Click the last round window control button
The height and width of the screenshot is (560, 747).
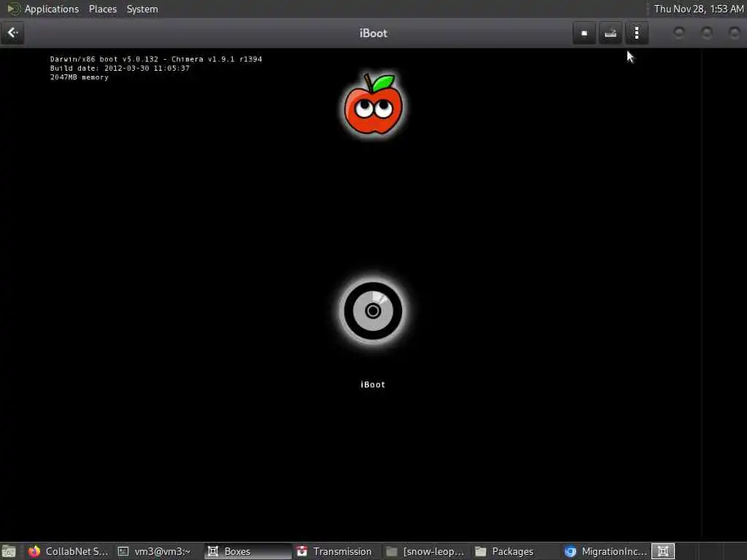click(734, 33)
